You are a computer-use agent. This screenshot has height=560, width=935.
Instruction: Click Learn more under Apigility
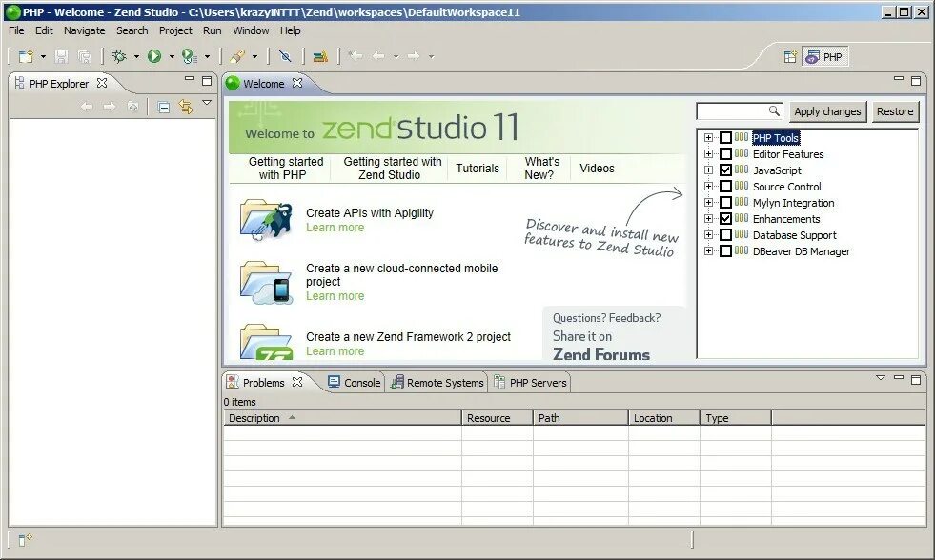click(335, 228)
